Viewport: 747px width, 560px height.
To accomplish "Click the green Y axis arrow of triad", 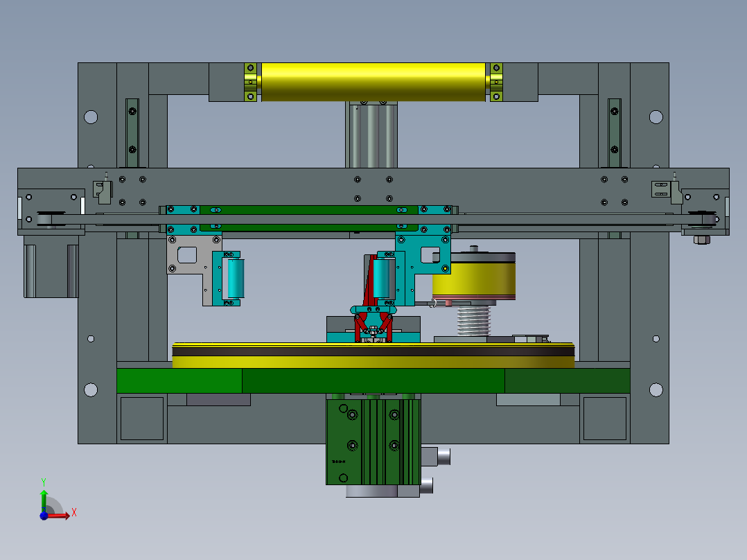I will [x=44, y=500].
